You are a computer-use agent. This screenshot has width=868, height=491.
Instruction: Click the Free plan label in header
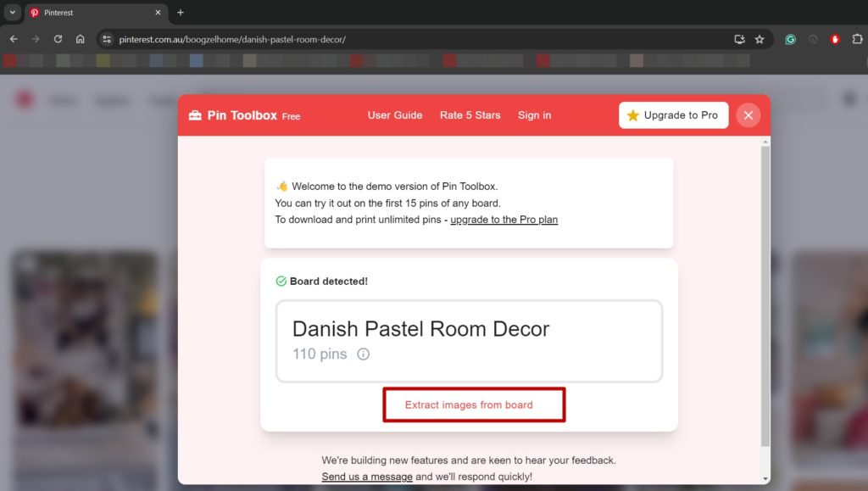292,116
